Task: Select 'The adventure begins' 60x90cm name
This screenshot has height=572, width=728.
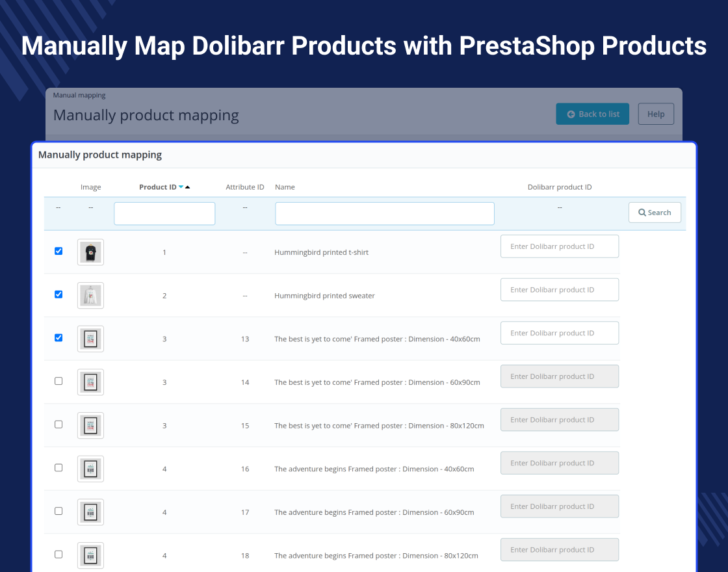Action: click(x=374, y=512)
